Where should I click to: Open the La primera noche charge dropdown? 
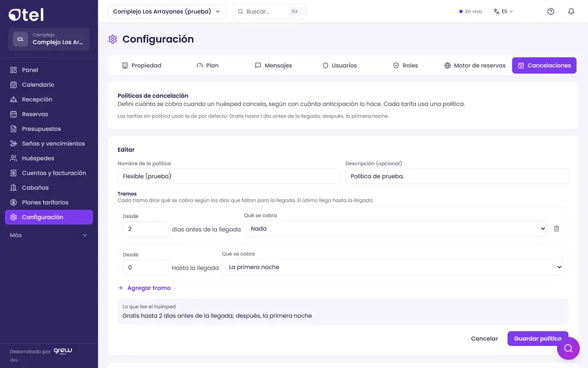tap(393, 267)
